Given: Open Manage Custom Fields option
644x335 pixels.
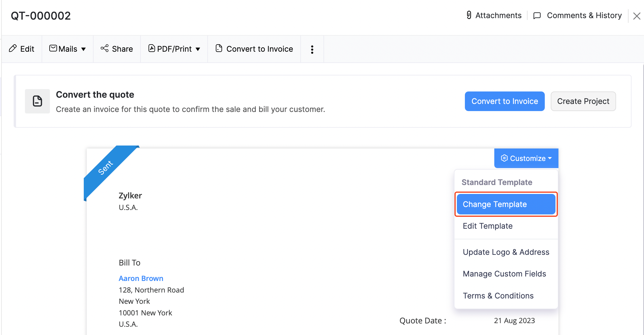Looking at the screenshot, I should [x=504, y=274].
